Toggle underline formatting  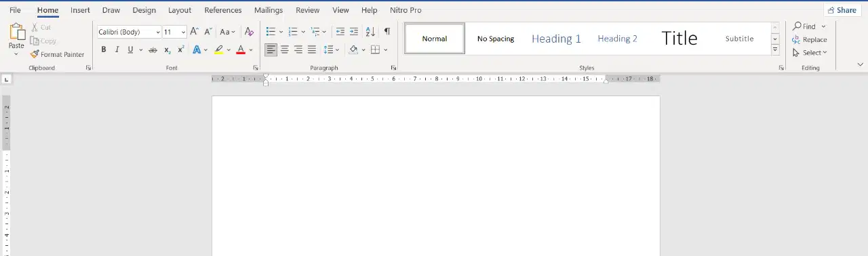tap(130, 49)
